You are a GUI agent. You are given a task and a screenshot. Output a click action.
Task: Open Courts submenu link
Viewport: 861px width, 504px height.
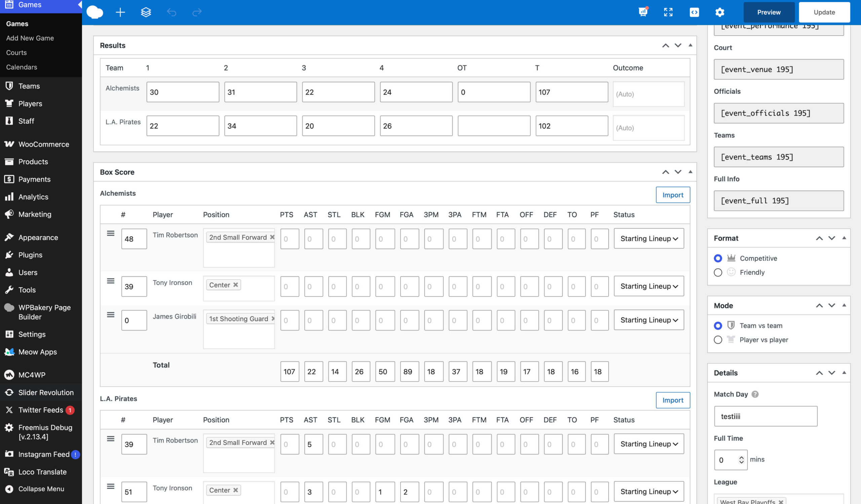(x=16, y=52)
